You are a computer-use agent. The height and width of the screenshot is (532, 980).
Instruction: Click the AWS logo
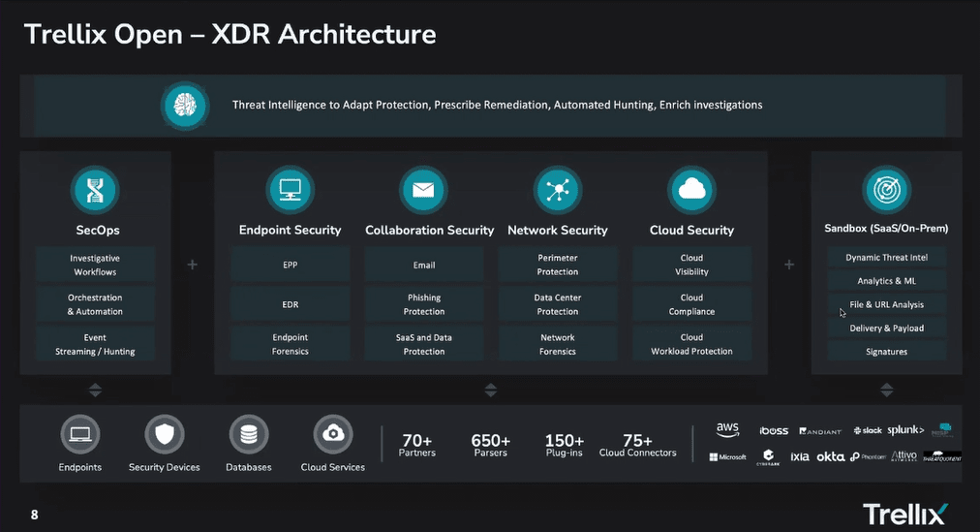(727, 429)
